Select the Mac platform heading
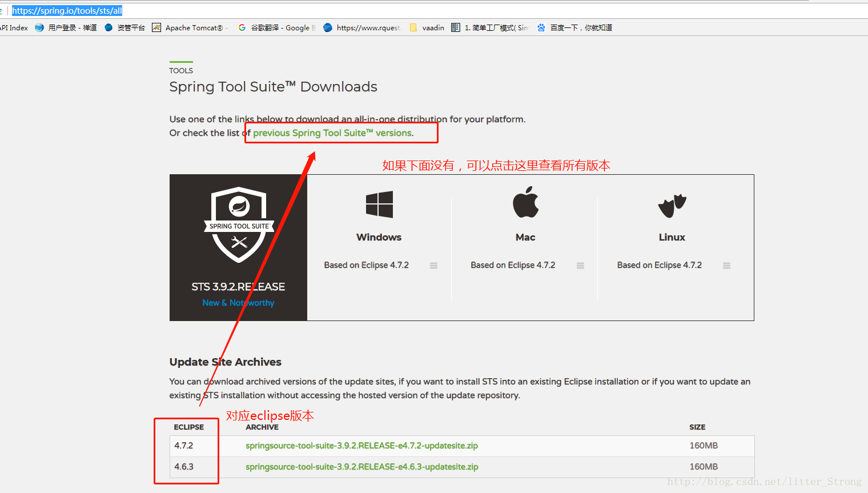868x493 pixels. click(525, 237)
